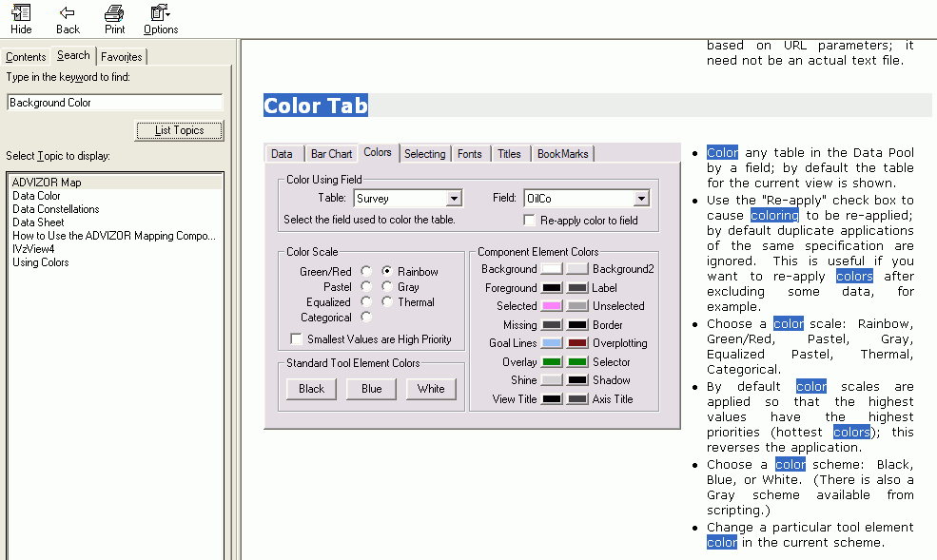The image size is (937, 560).
Task: Click the Missing color swatch
Action: coord(552,325)
